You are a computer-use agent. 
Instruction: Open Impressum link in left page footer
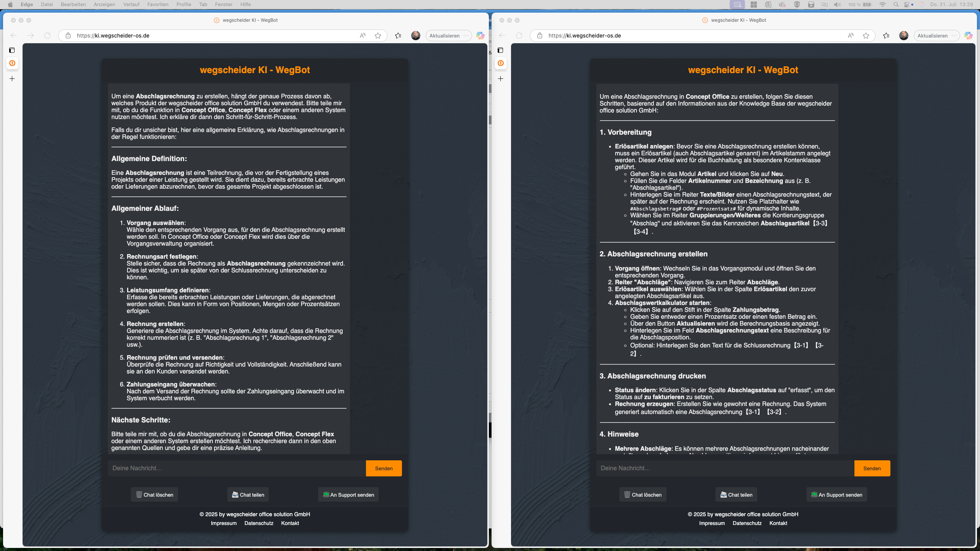pos(224,523)
